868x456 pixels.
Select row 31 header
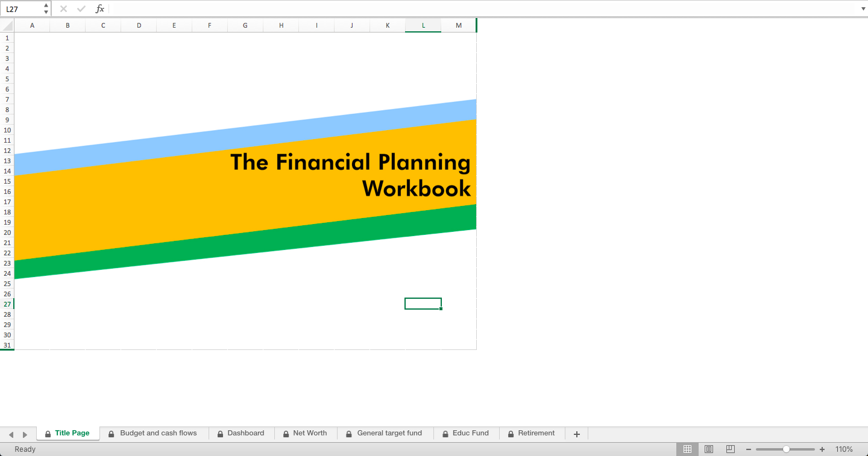(7, 345)
